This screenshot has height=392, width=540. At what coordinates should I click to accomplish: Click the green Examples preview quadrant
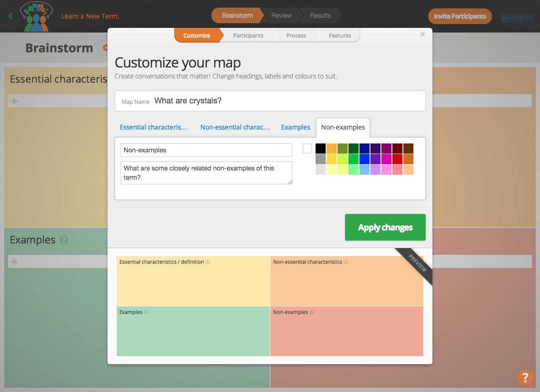pyautogui.click(x=193, y=331)
